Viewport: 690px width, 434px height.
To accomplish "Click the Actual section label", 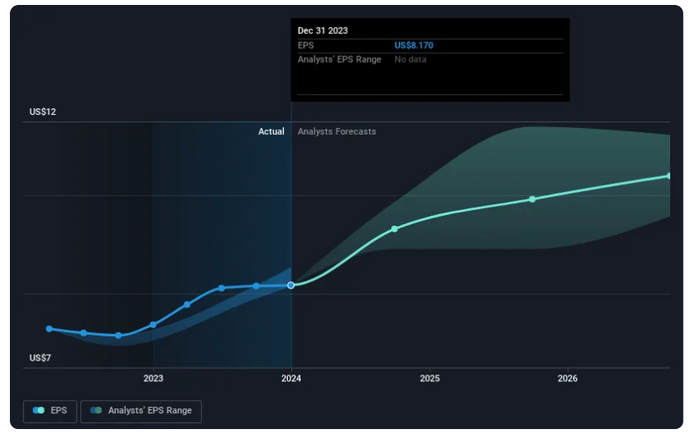I will (x=271, y=131).
